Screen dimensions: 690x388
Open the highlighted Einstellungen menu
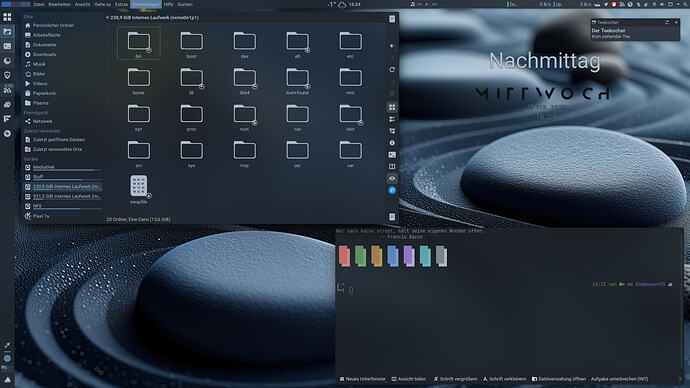146,4
